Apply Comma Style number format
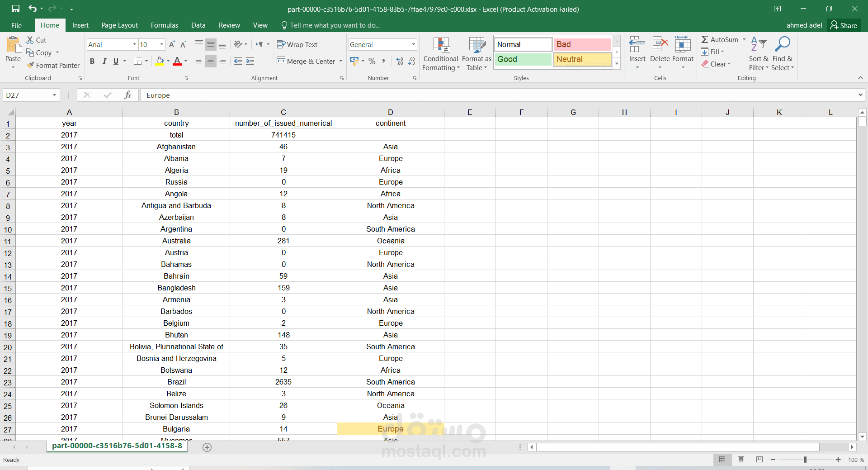Viewport: 868px width, 470px height. pyautogui.click(x=384, y=61)
